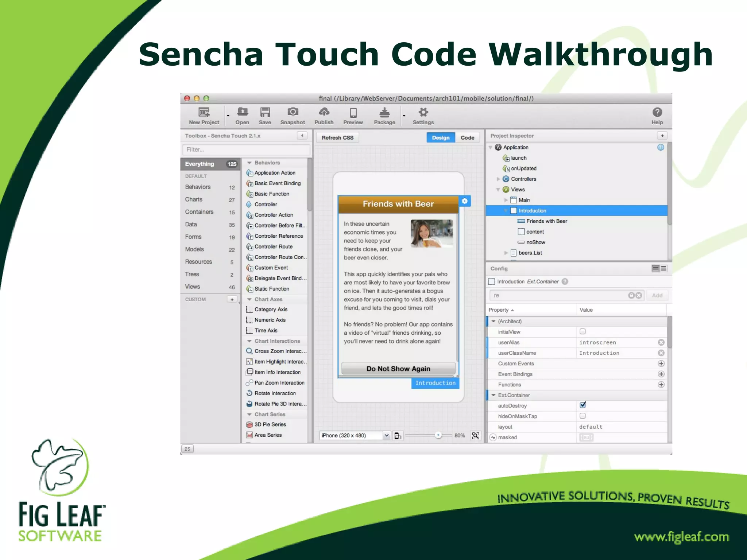Select the Containers toolbox category
Viewport: 747px width, 560px height.
click(x=210, y=212)
